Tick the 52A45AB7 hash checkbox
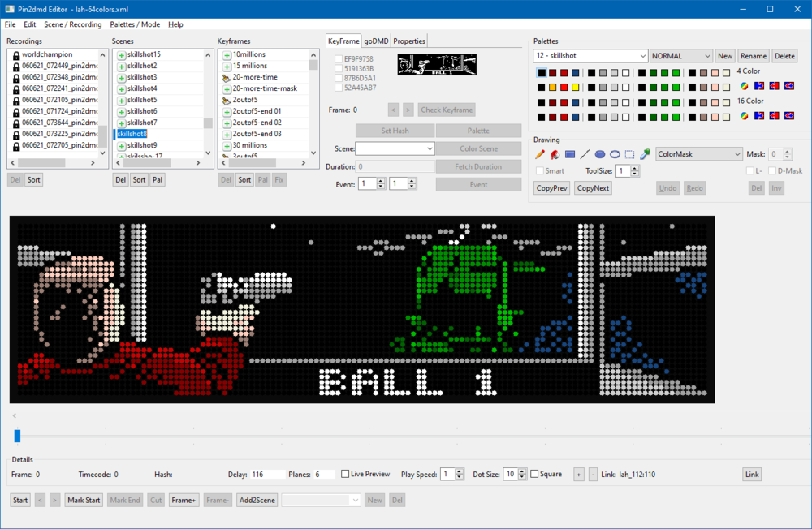 [x=338, y=88]
